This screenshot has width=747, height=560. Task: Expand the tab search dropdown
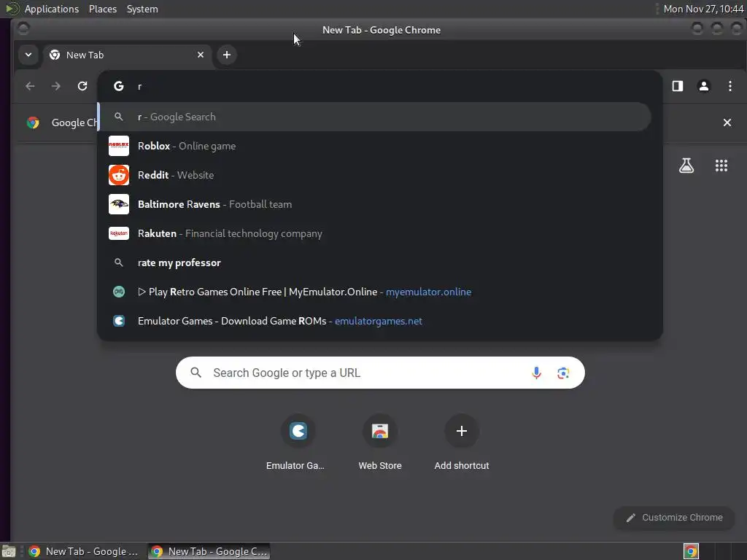[x=28, y=55]
